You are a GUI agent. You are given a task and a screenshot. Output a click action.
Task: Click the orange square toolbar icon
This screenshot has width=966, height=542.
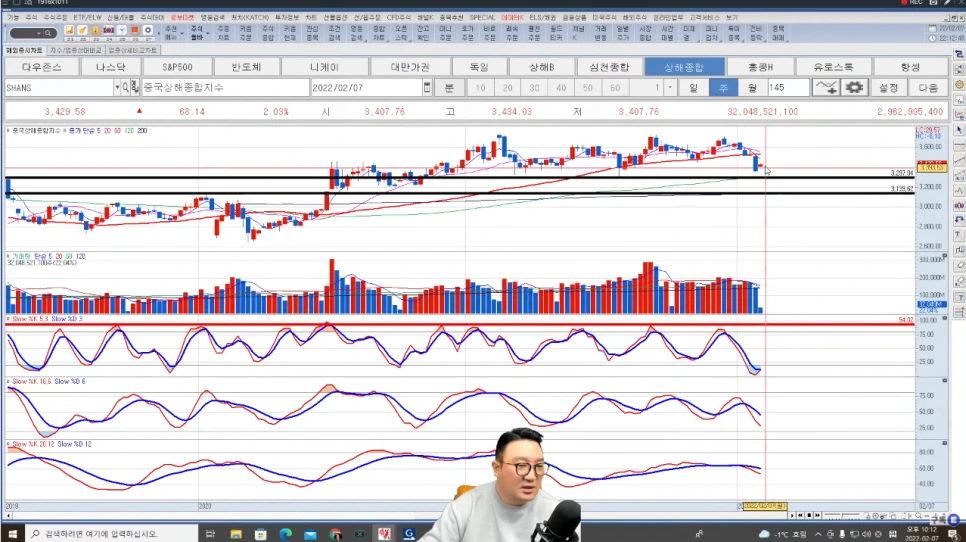135,30
